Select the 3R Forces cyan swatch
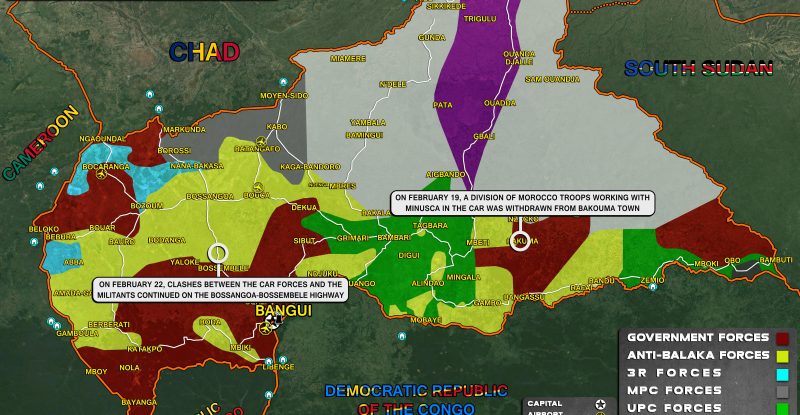 781,373
